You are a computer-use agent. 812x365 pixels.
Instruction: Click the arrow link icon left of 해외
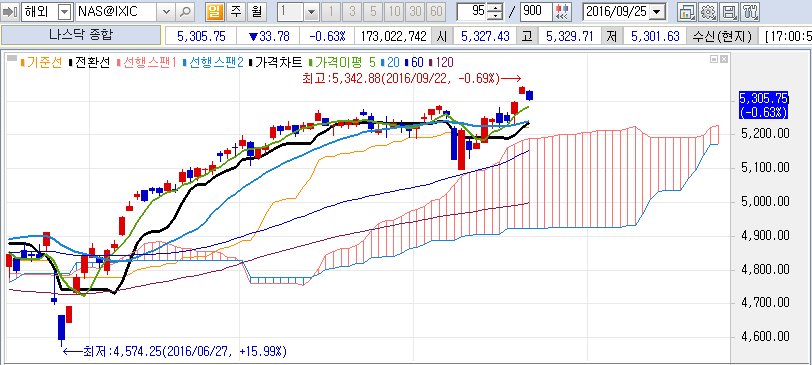click(x=10, y=11)
